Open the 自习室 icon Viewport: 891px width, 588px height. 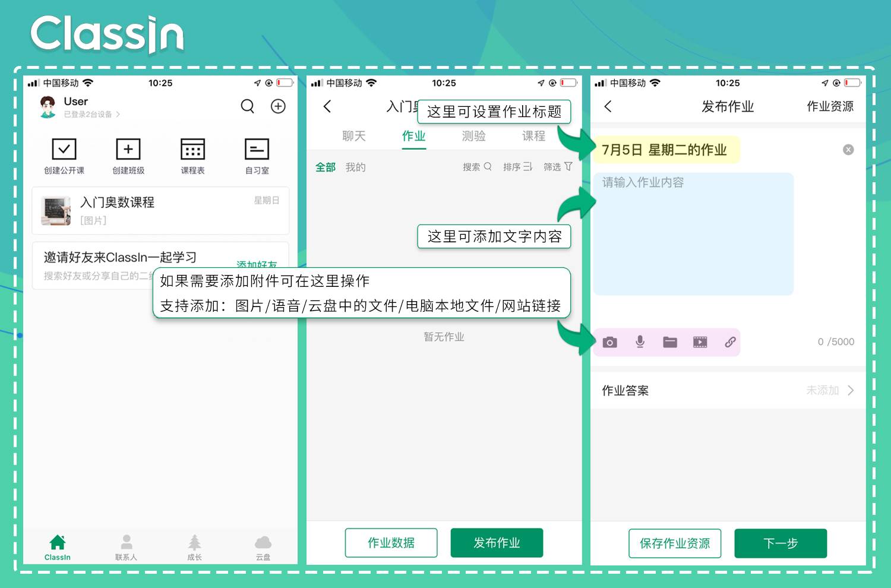257,149
